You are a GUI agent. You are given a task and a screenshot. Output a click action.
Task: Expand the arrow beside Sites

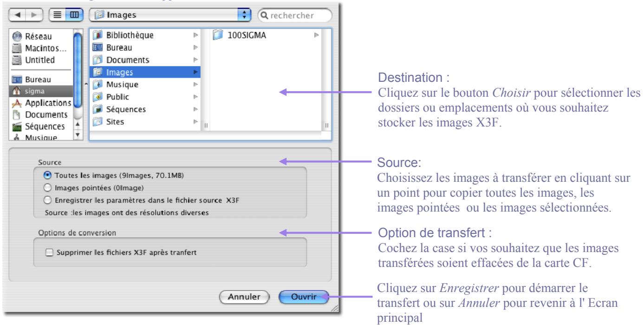195,123
